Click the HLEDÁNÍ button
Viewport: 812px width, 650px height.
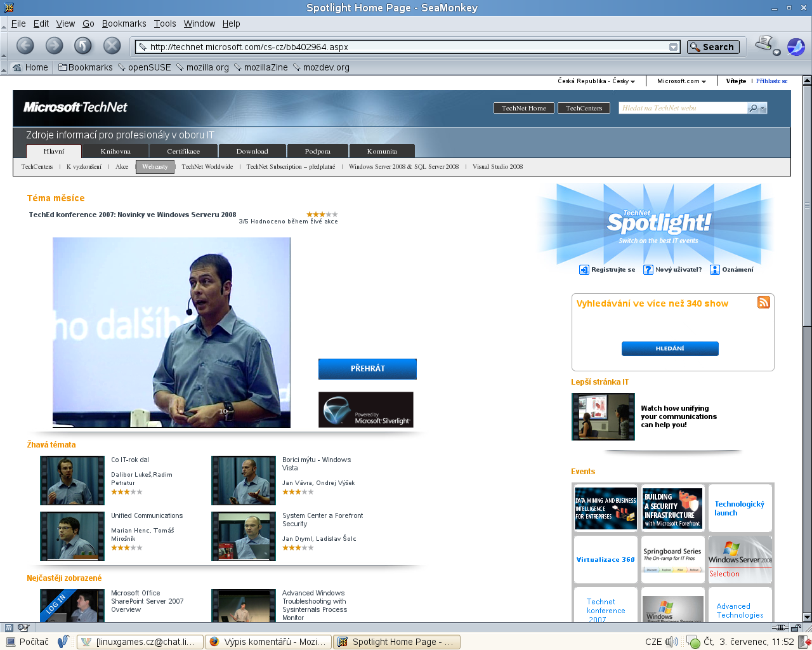coord(670,348)
